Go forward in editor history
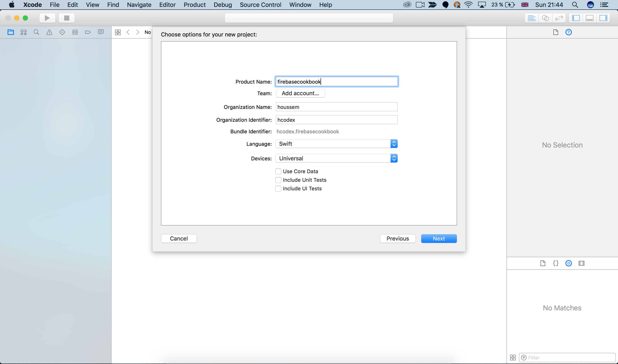This screenshot has height=364, width=618. coord(138,32)
